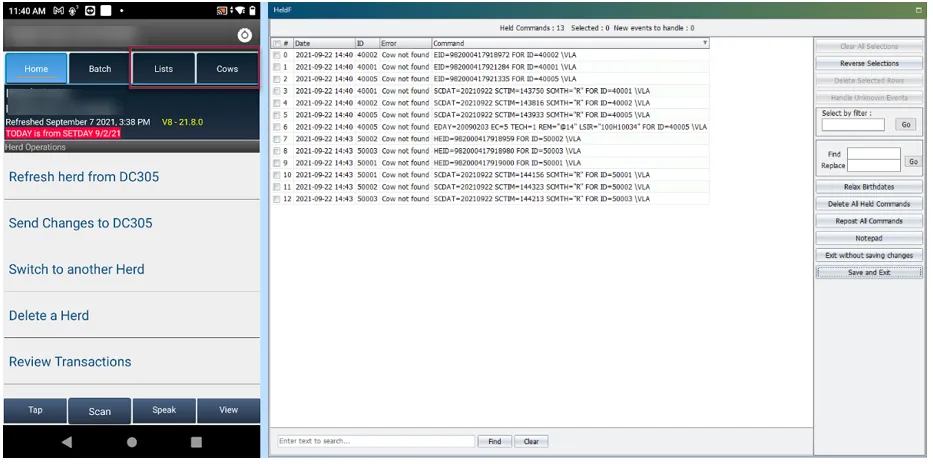Select row 8 HEID=982000417918980 command
Viewport: 933px width, 464px height.
click(x=507, y=151)
